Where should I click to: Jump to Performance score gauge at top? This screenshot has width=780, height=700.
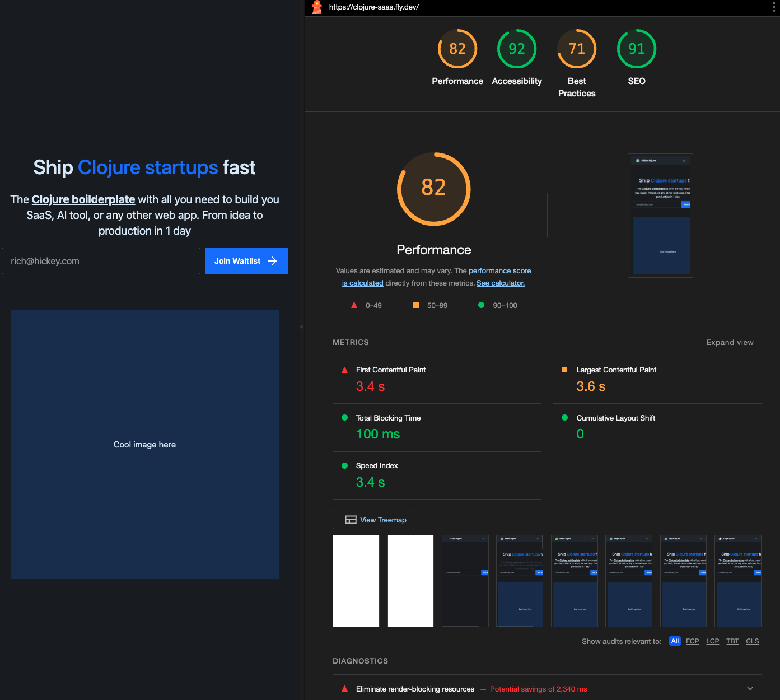(457, 49)
